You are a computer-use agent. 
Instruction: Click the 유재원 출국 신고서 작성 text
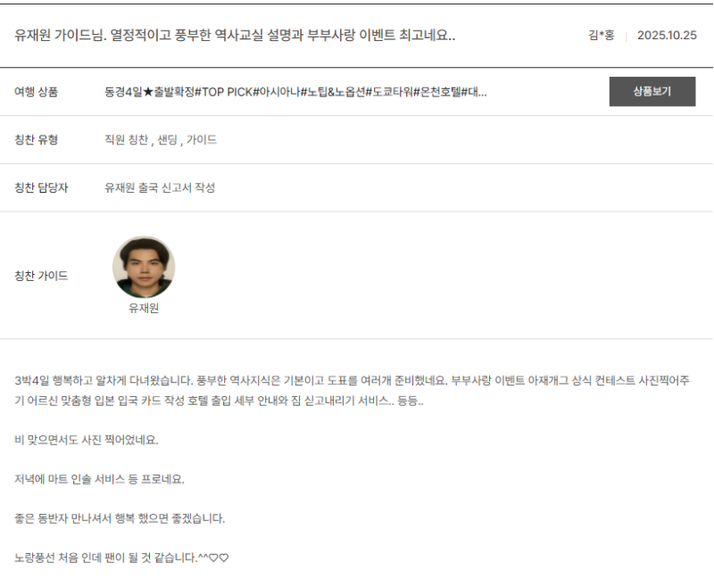[160, 188]
